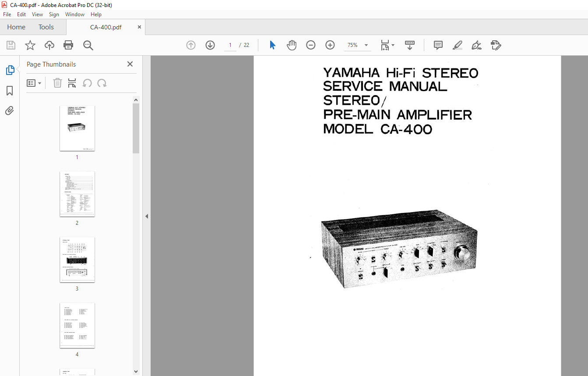588x376 pixels.
Task: Open the Sign document pen tool
Action: click(476, 45)
